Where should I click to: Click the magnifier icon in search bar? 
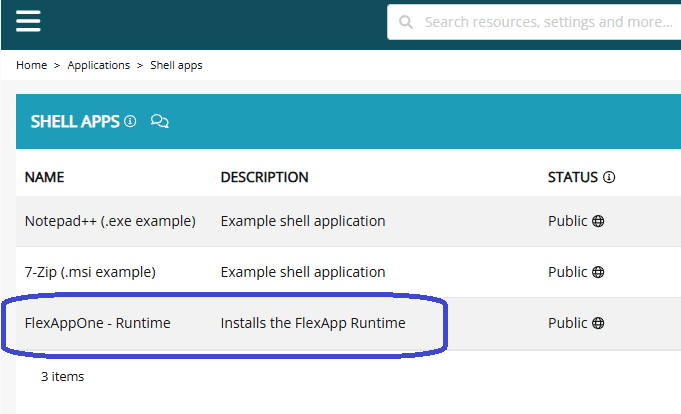coord(406,22)
